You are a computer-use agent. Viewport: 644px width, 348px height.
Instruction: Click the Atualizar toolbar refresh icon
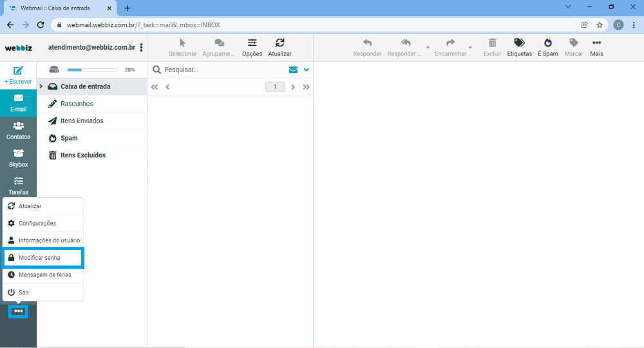tap(279, 43)
